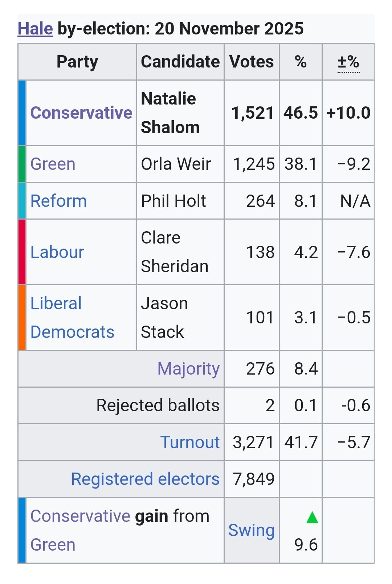
Task: Click the Registered electors link
Action: [145, 479]
